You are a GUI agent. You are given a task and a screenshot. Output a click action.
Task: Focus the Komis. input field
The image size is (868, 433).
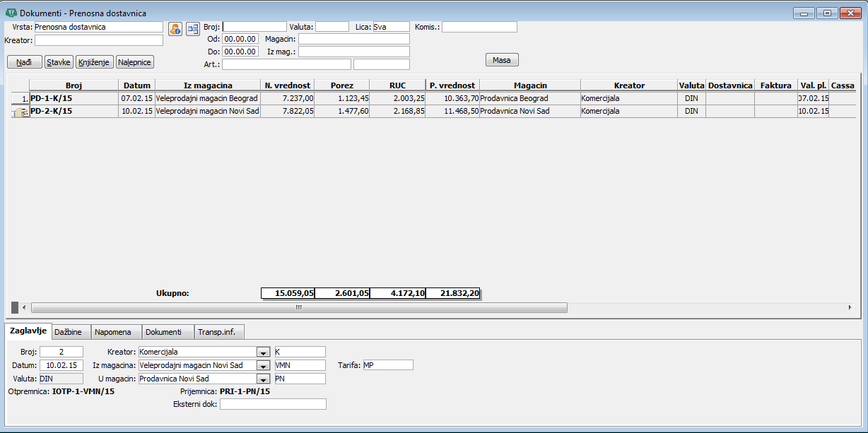(479, 27)
